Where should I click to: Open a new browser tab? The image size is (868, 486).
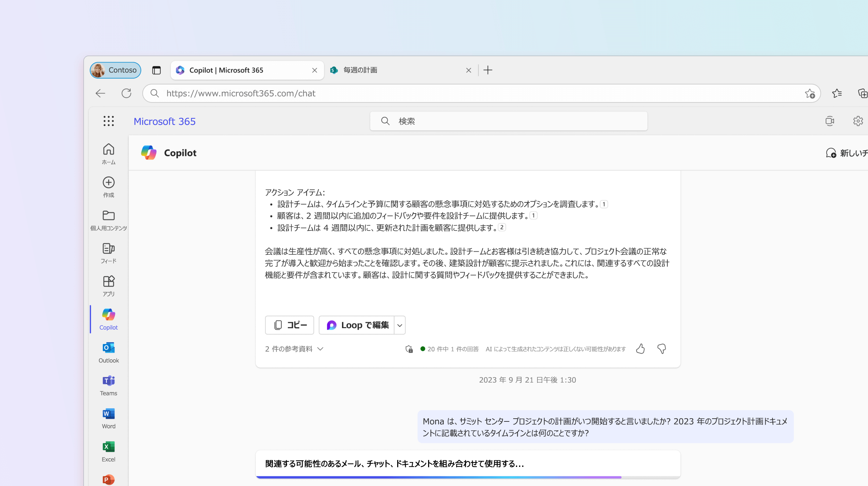pyautogui.click(x=488, y=70)
